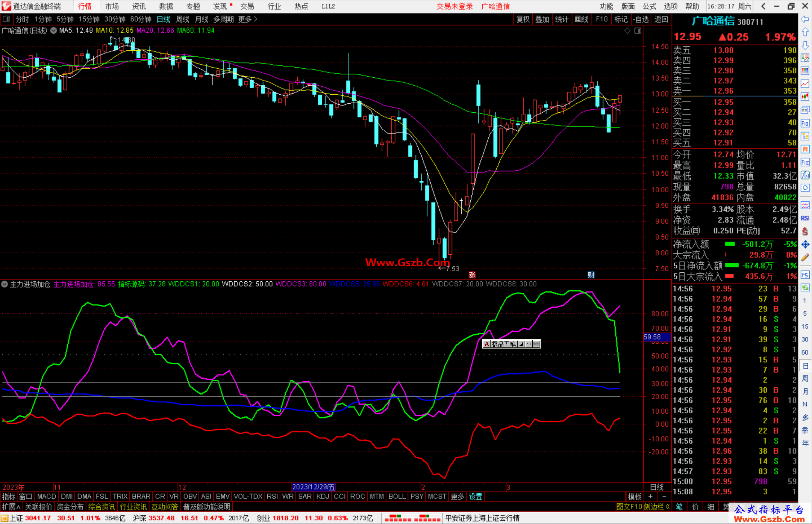Viewport: 812px width, 524px height.
Task: Open the candlestick chart icon in sidebar
Action: [x=805, y=97]
